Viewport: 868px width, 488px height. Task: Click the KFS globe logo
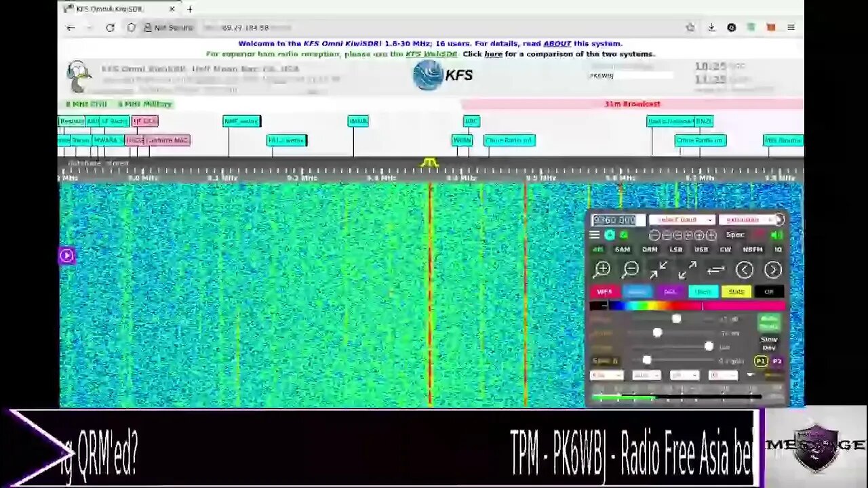click(x=443, y=75)
